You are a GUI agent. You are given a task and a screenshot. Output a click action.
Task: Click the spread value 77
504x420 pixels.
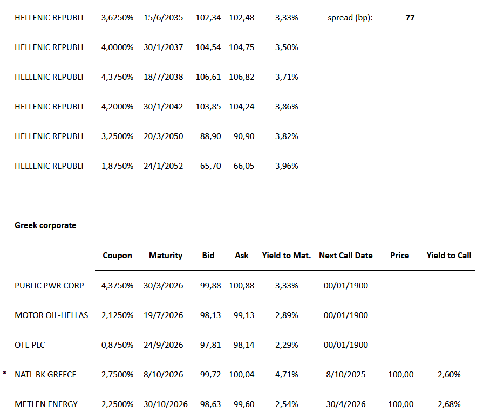pyautogui.click(x=410, y=18)
